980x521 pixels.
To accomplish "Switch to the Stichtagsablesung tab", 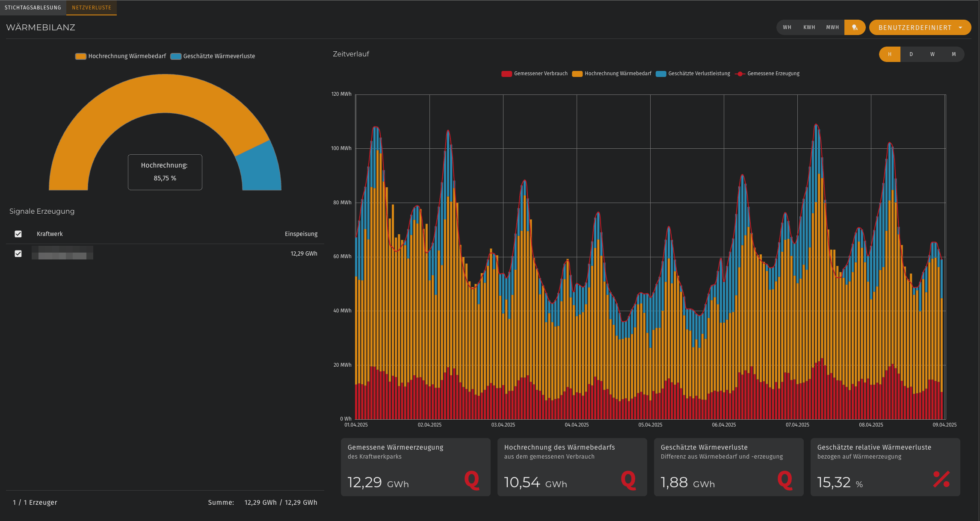I will (33, 8).
